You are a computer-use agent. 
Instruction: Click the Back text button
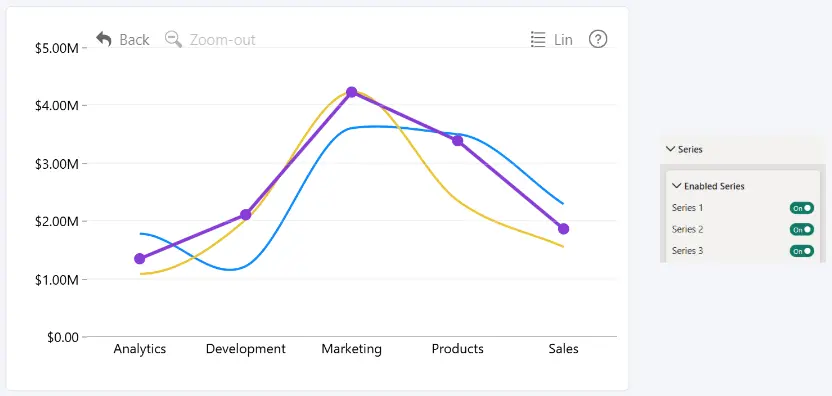(134, 40)
